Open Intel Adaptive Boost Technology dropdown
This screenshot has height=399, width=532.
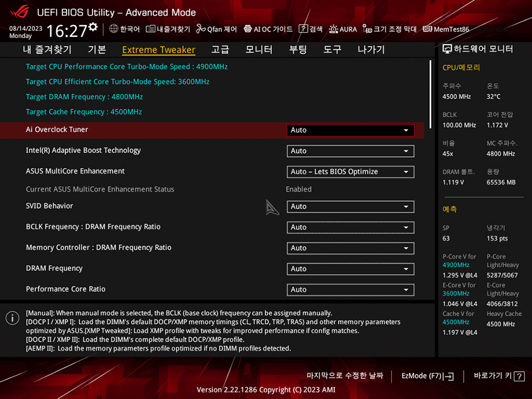point(351,151)
